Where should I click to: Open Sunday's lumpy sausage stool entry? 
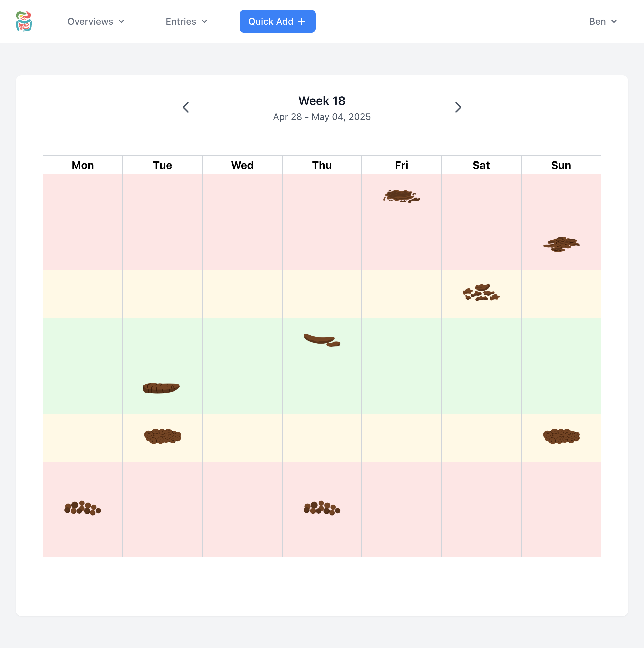tap(561, 436)
